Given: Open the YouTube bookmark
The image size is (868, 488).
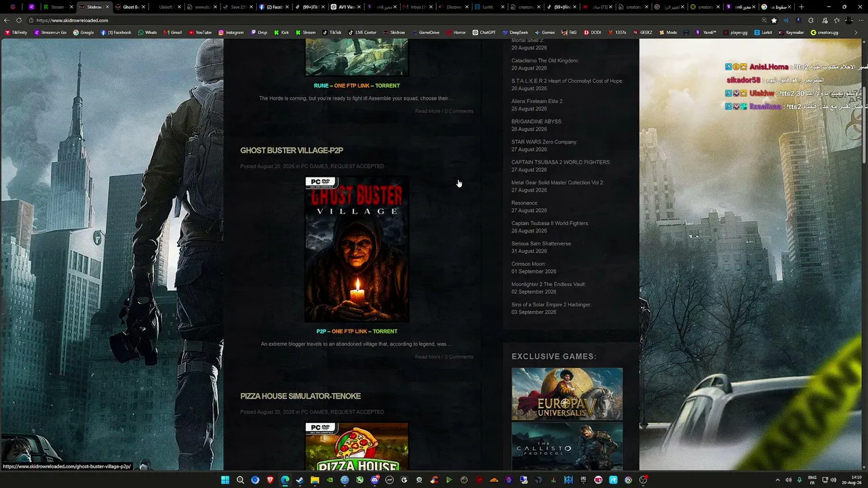Looking at the screenshot, I should (200, 33).
